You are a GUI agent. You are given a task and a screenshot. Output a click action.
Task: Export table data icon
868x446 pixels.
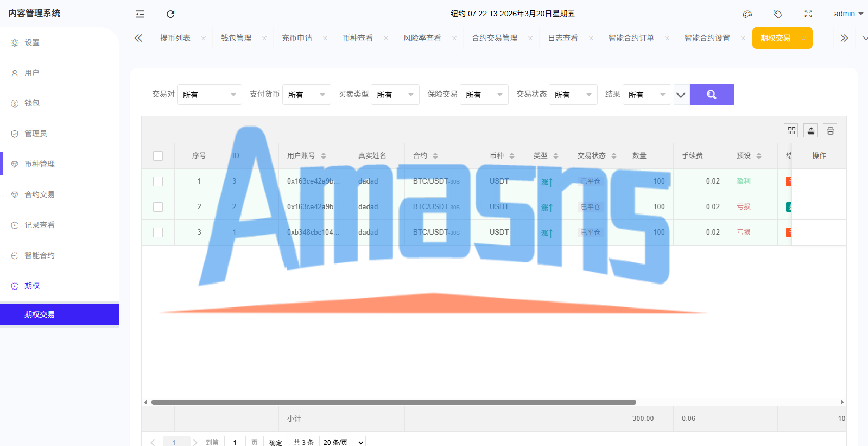pos(811,130)
